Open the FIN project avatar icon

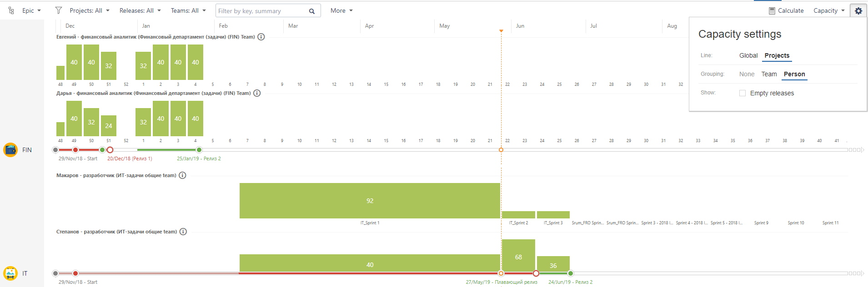(x=10, y=150)
